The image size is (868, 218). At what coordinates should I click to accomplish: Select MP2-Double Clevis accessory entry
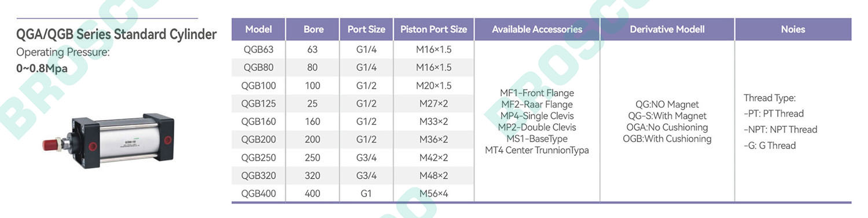tap(537, 127)
